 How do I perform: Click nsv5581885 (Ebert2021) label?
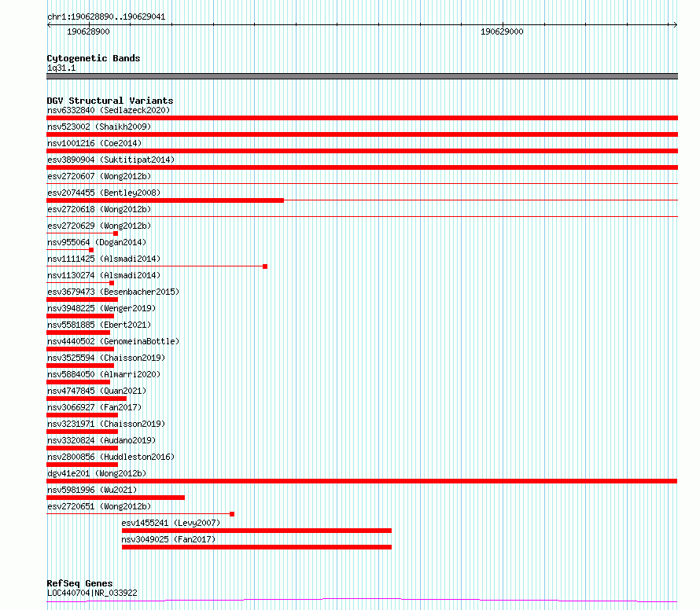(99, 325)
